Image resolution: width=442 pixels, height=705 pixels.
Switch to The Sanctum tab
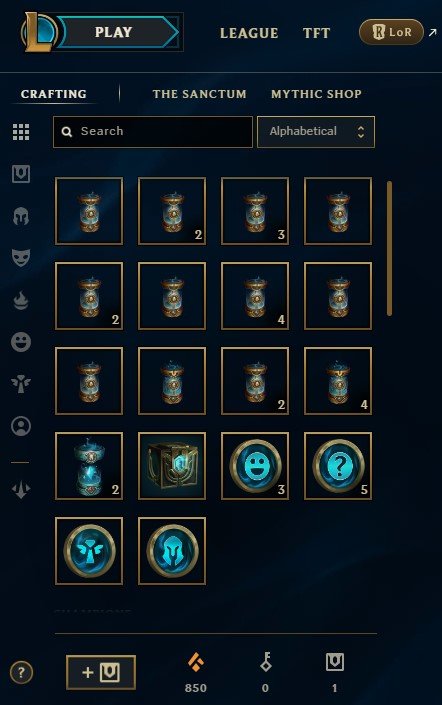pyautogui.click(x=199, y=94)
